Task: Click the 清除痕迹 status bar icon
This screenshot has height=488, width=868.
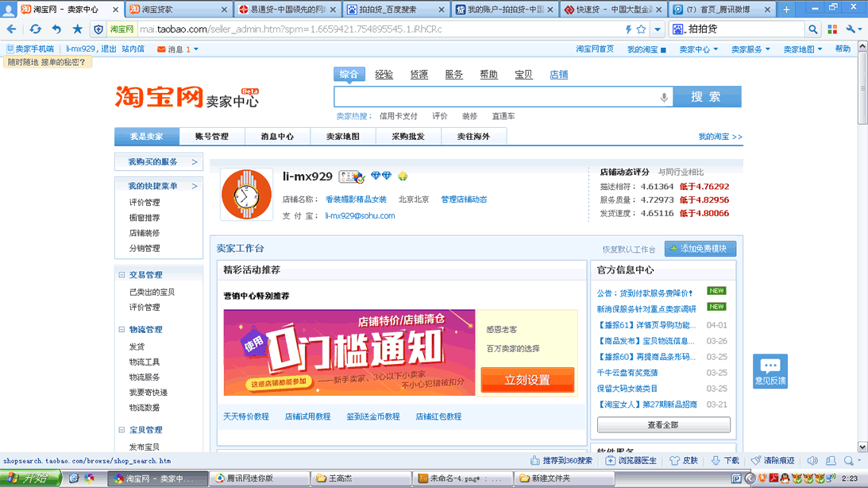Action: pyautogui.click(x=773, y=460)
